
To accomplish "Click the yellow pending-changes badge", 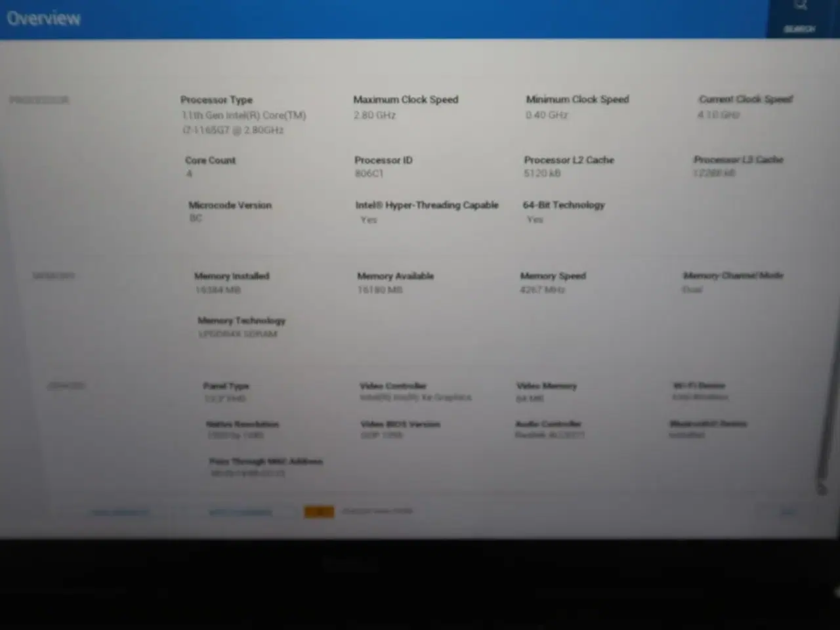I will point(319,511).
